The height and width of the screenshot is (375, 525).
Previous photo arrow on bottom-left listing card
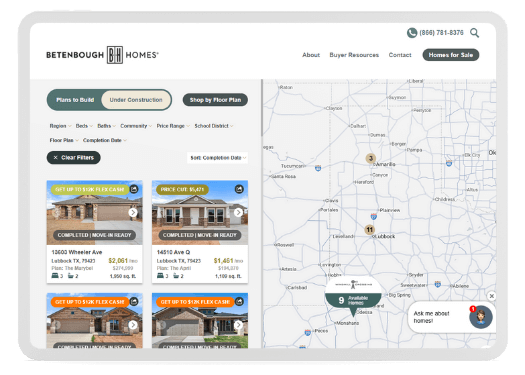pos(56,325)
